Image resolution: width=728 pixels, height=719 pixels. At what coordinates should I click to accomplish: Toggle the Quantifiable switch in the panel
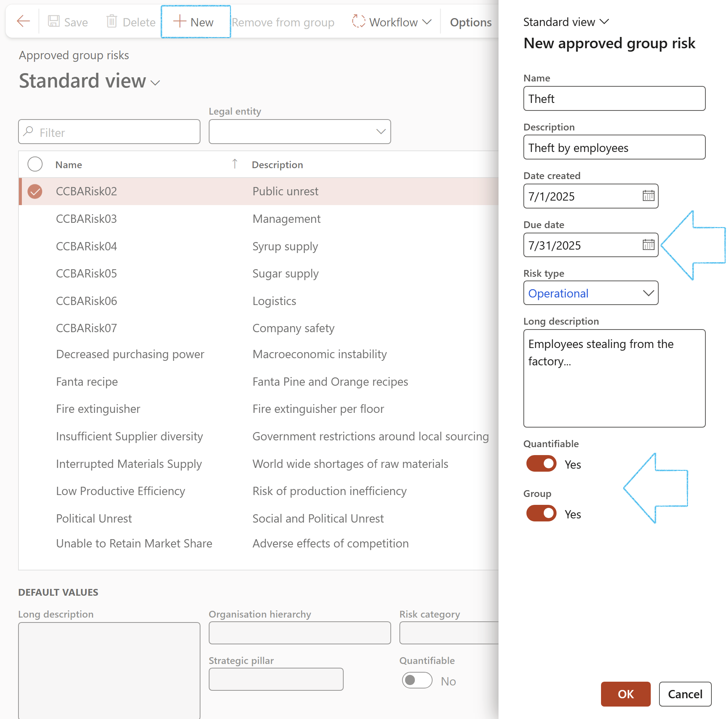[x=541, y=464]
